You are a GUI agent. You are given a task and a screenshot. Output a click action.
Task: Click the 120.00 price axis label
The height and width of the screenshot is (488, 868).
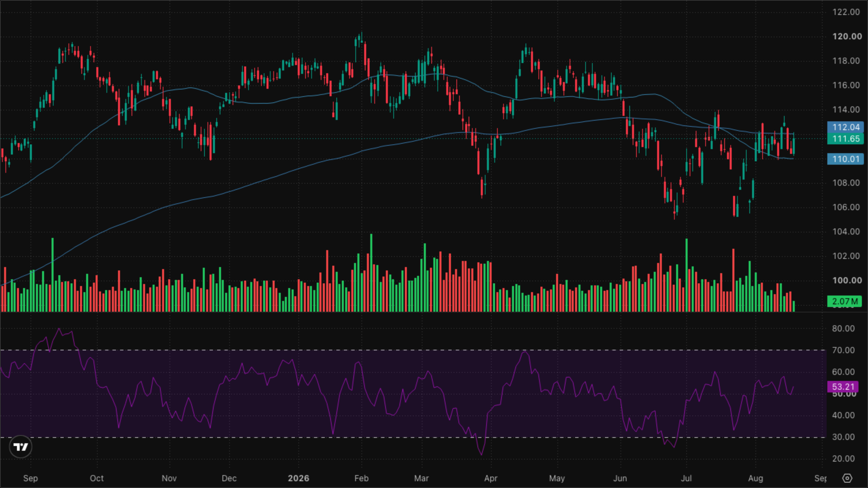[x=847, y=37]
